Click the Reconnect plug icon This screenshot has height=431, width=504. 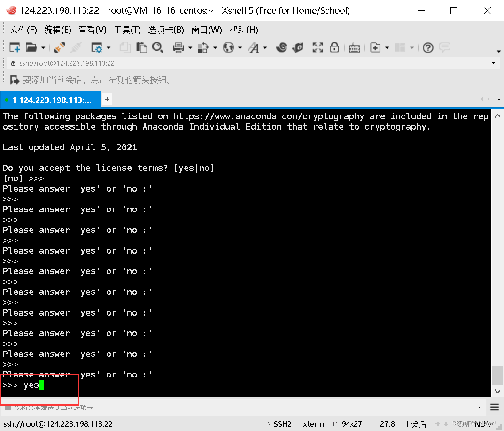60,47
